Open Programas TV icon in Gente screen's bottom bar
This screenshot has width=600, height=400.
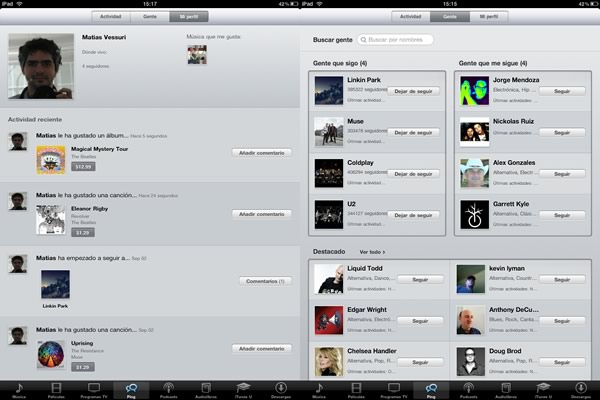click(x=394, y=390)
